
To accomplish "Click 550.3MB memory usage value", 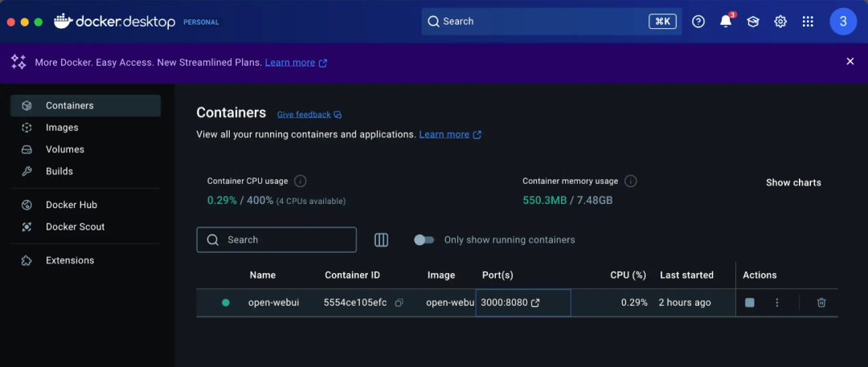I will [545, 201].
